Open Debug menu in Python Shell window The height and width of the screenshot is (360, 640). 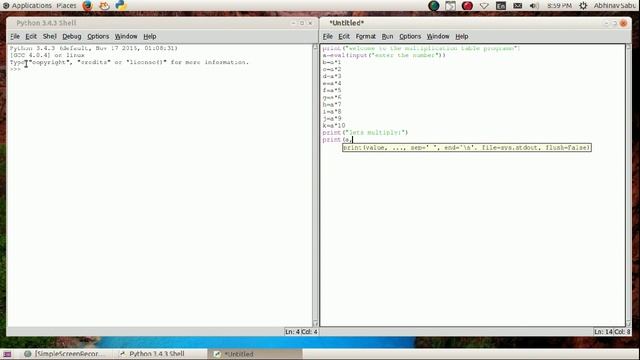coord(72,36)
